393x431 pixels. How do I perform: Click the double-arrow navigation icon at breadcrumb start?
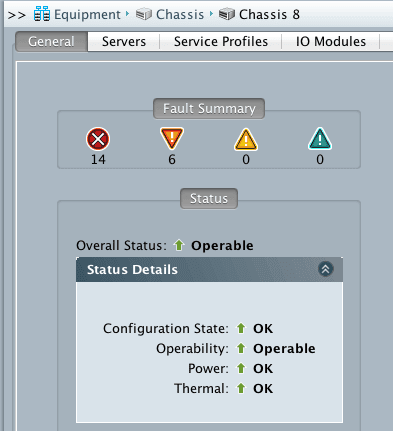tap(16, 15)
